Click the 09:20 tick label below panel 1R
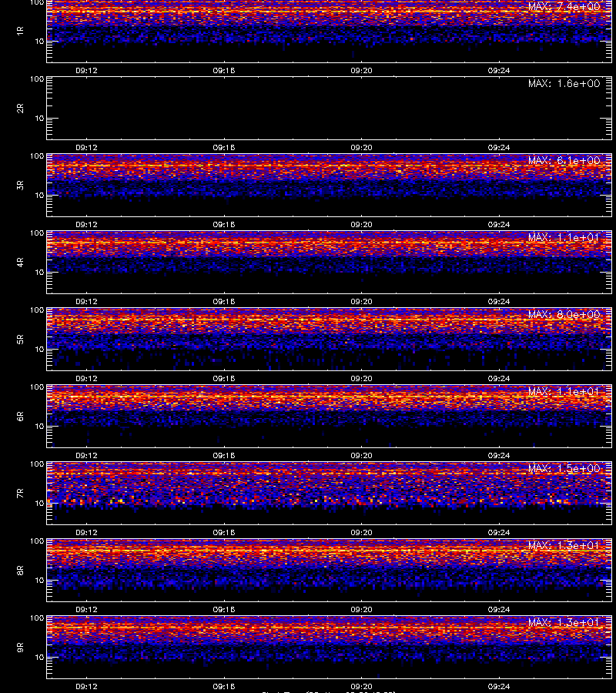The image size is (616, 693). point(361,70)
